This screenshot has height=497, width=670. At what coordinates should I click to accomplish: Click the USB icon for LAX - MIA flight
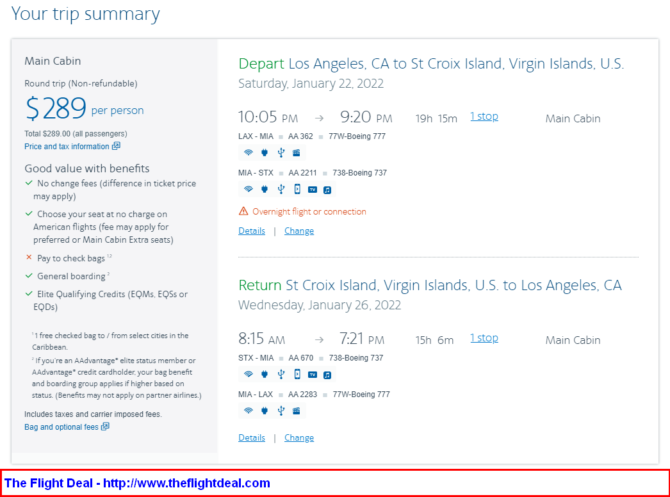(x=281, y=153)
